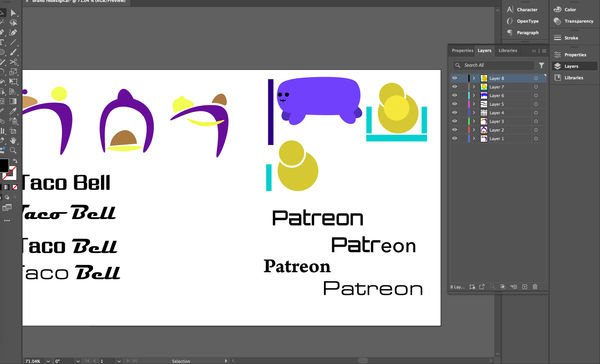Expand Layer 6 contents
Viewport: 600px width, 364px height.
coord(474,95)
